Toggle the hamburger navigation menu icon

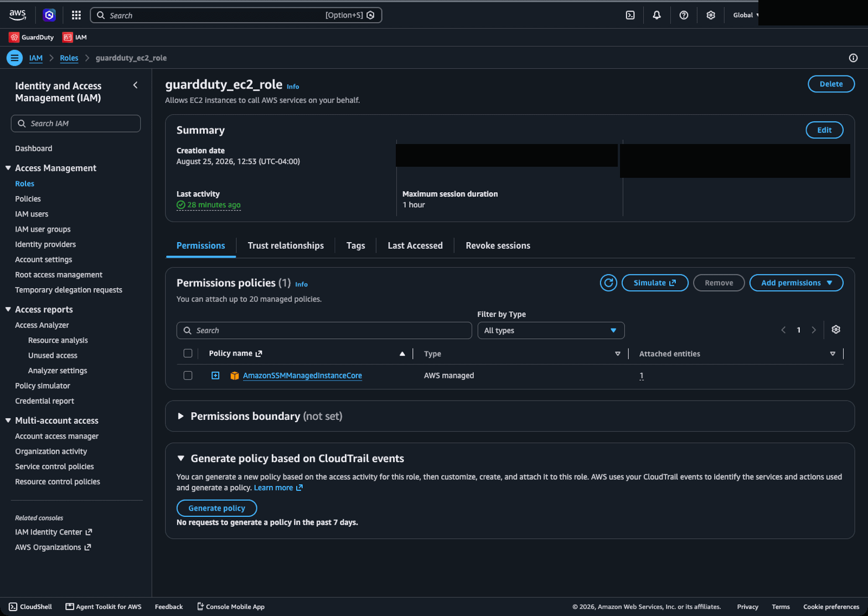[14, 58]
